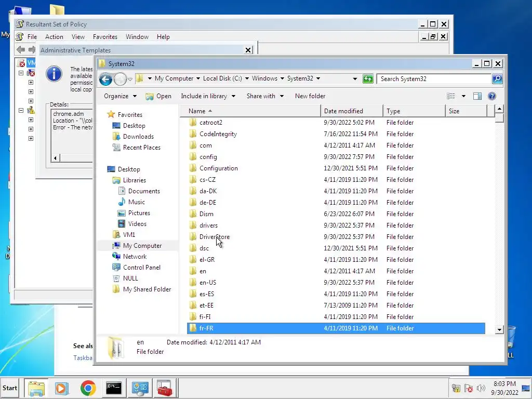Viewport: 532px width, 399px height.
Task: Switch to the Command Prompt taskbar icon
Action: tap(114, 388)
